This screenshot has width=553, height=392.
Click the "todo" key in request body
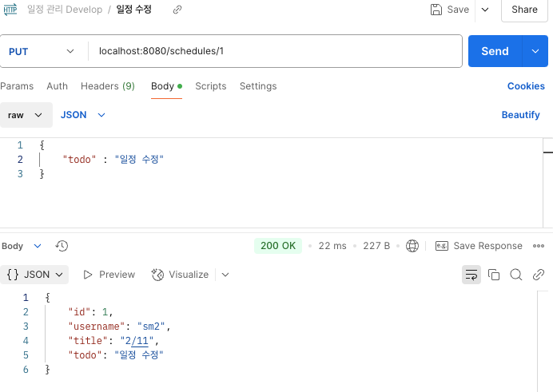79,159
